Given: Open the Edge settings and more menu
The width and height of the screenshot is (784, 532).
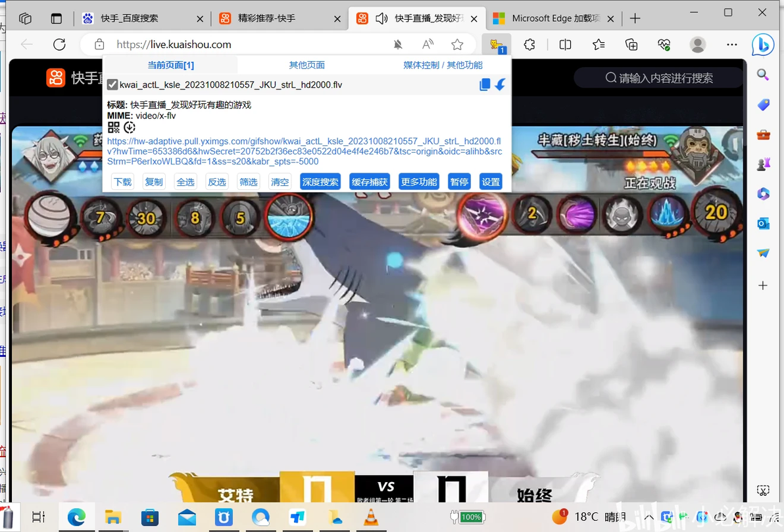Looking at the screenshot, I should tap(732, 45).
